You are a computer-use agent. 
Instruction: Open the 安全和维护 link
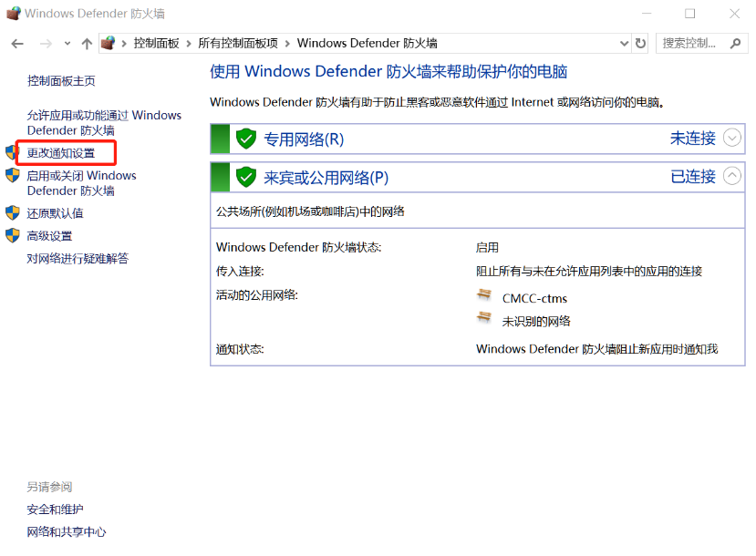(x=56, y=509)
